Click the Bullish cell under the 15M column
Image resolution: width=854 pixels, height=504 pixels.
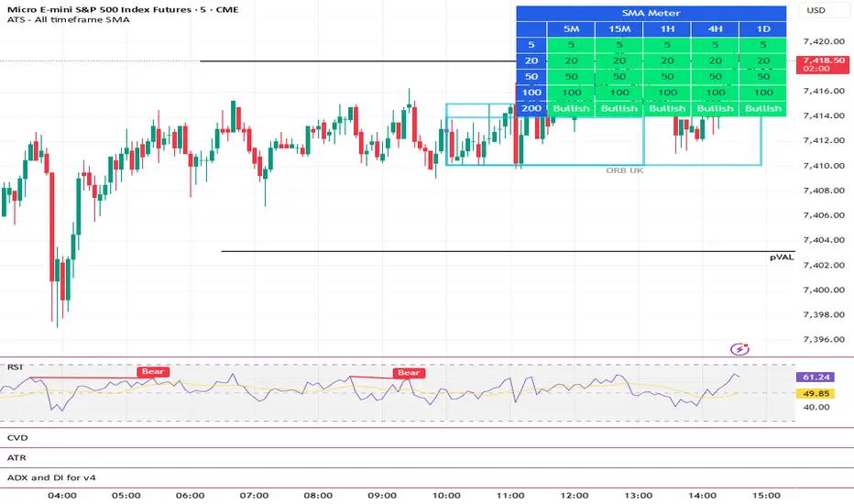coord(619,108)
